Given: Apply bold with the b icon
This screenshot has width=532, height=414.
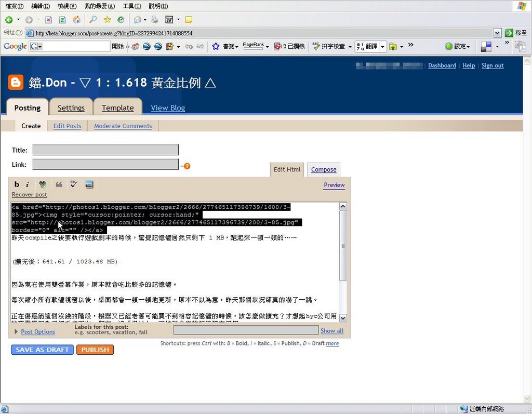Looking at the screenshot, I should point(17,184).
